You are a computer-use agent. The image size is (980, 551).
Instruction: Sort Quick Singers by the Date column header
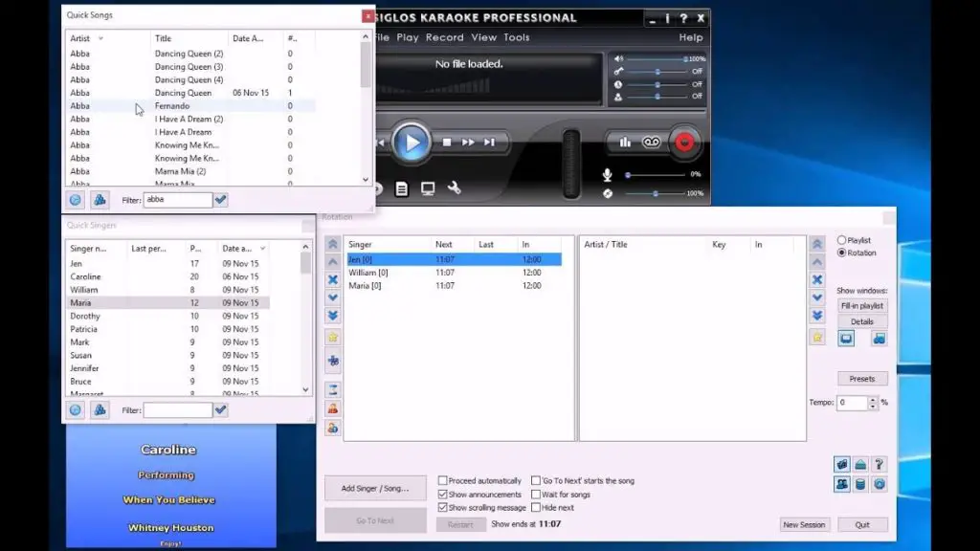pos(244,248)
